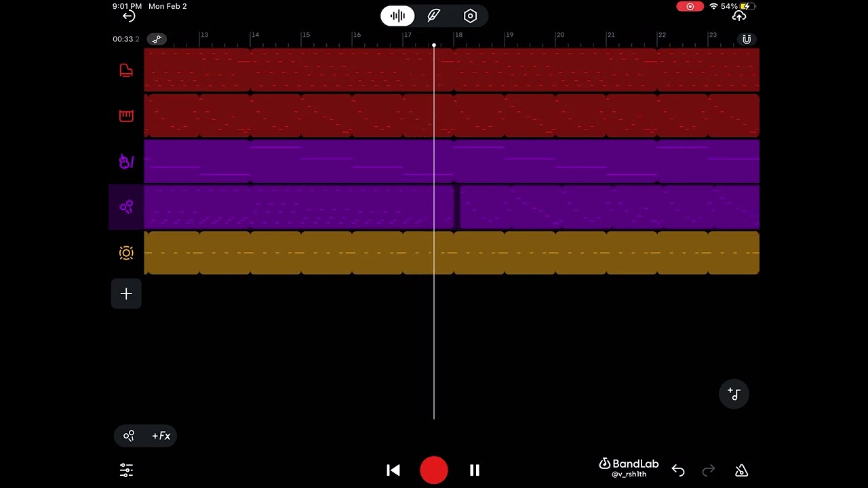868x488 pixels.
Task: Select the grand piano track icon
Action: tap(126, 70)
